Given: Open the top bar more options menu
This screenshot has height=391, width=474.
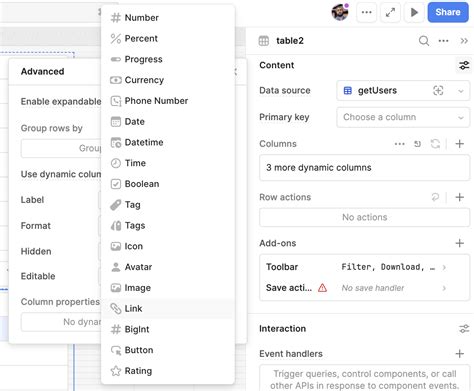Looking at the screenshot, I should [366, 12].
